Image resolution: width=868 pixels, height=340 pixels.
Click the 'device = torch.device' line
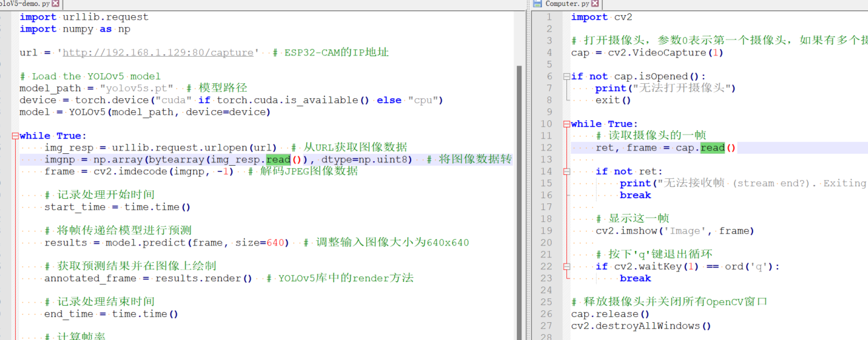tap(231, 100)
